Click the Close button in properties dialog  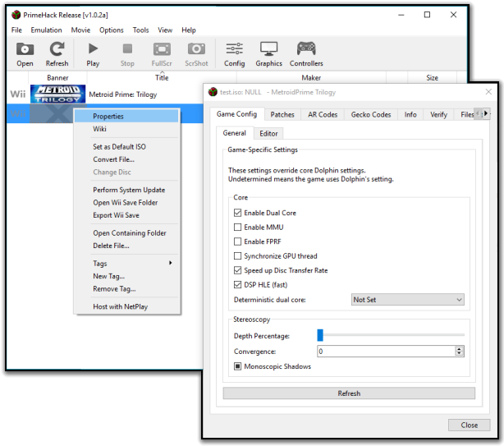coord(469,425)
